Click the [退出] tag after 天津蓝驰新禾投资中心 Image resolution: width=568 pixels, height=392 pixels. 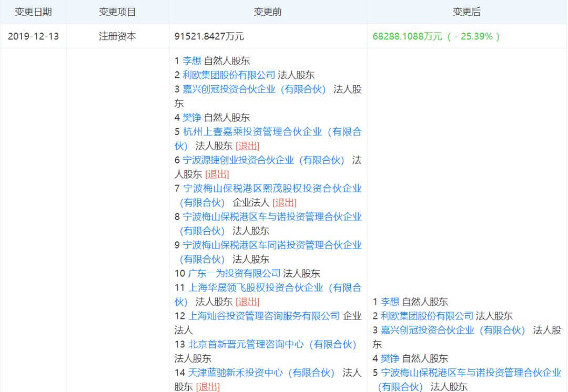click(208, 387)
